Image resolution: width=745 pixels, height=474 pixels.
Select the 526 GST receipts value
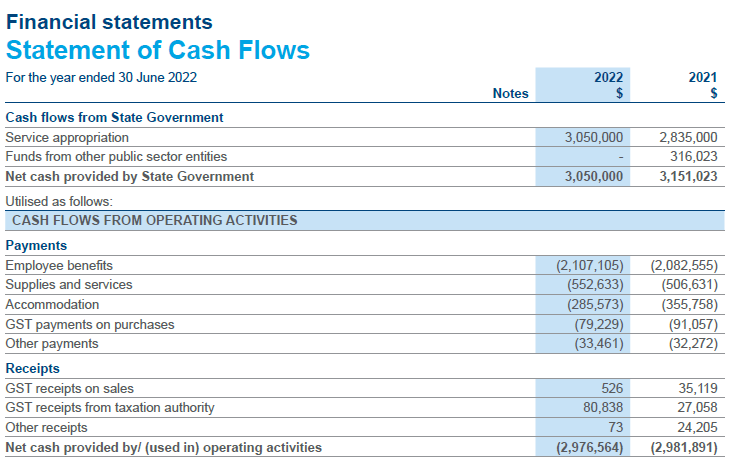coord(612,389)
